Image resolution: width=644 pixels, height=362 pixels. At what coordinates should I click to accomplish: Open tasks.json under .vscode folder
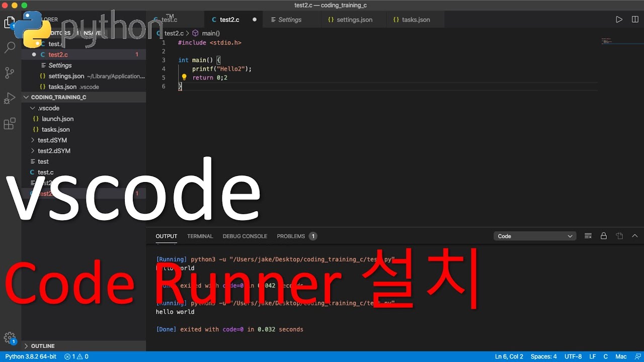click(84, 129)
